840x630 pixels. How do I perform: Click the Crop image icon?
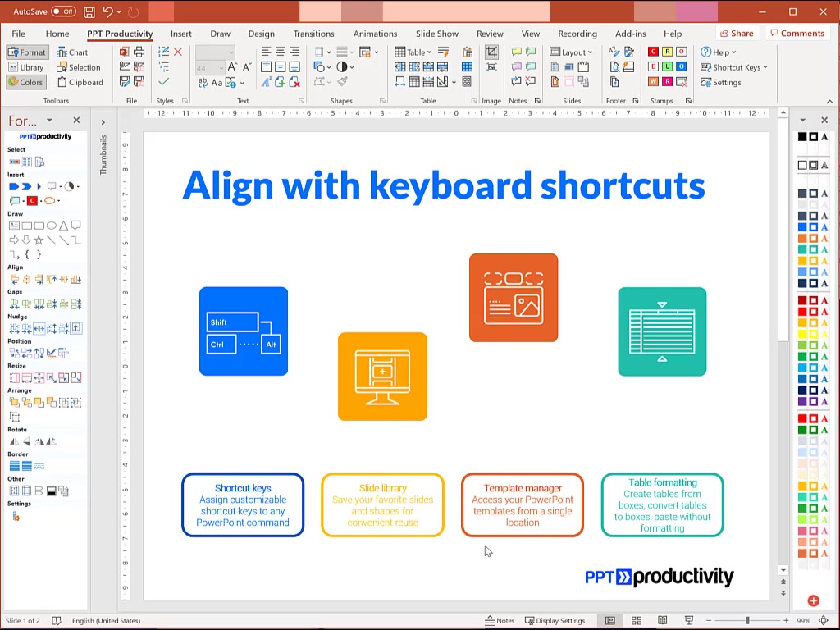(x=491, y=52)
